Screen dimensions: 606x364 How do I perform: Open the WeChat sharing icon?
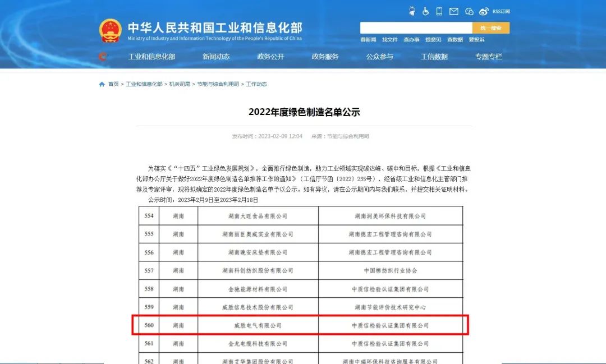(x=469, y=10)
